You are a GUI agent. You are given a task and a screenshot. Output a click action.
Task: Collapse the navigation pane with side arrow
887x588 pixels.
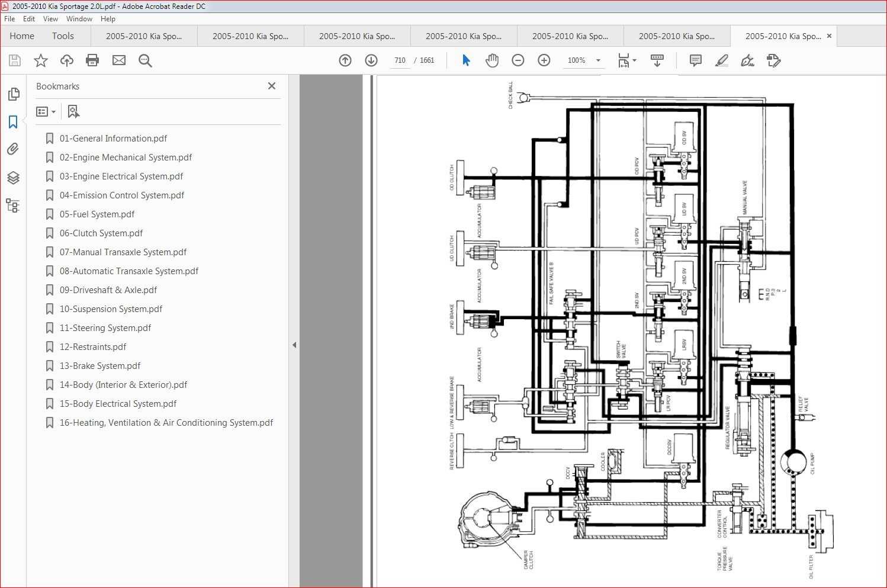294,345
